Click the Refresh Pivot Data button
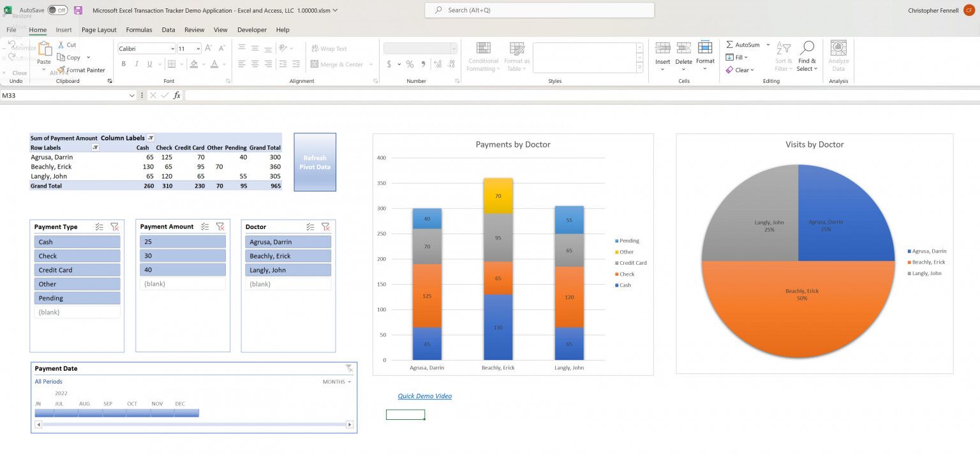Image resolution: width=980 pixels, height=455 pixels. [315, 161]
